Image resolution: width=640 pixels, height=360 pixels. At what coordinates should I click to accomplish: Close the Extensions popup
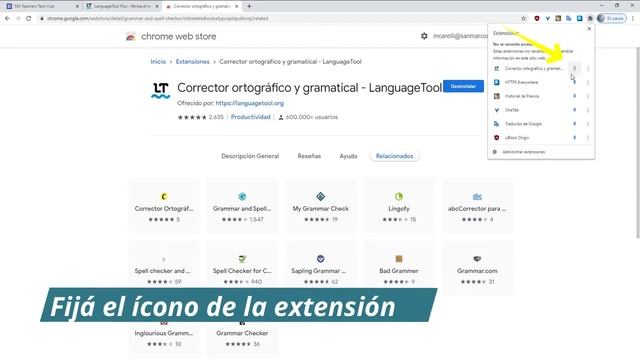(x=589, y=29)
